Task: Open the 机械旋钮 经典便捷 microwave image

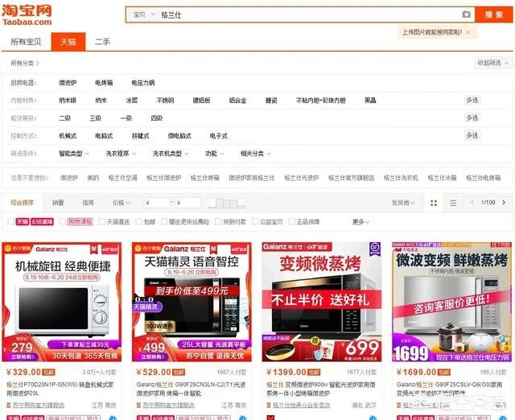Action: 62,302
